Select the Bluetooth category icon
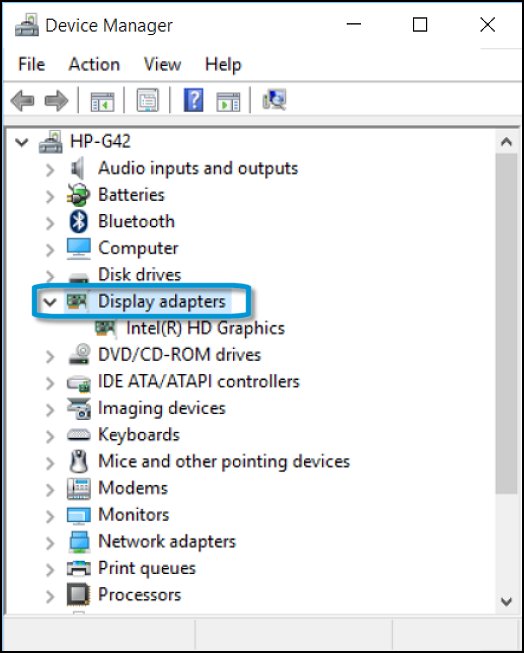 click(78, 222)
